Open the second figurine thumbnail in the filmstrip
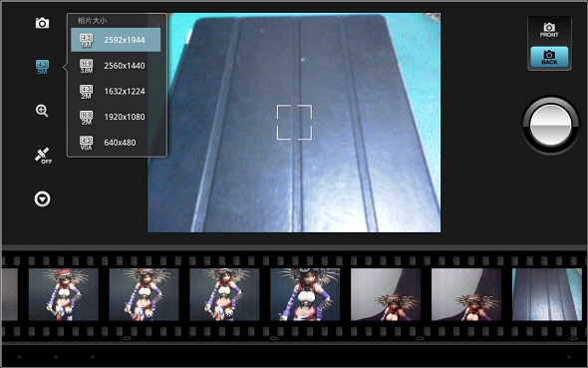Screen dimensions: 588x368 point(144,294)
